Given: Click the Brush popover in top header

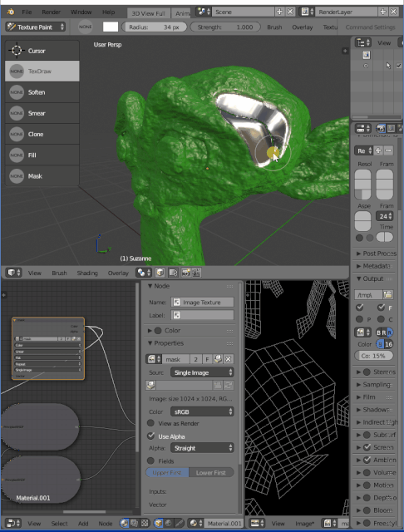Looking at the screenshot, I should 274,27.
